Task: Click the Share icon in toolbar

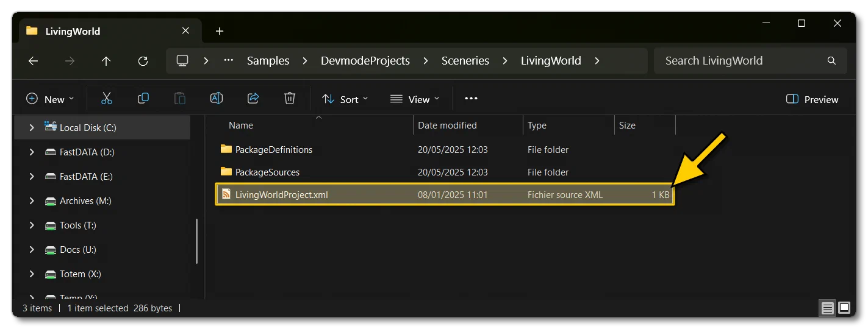Action: click(x=253, y=99)
